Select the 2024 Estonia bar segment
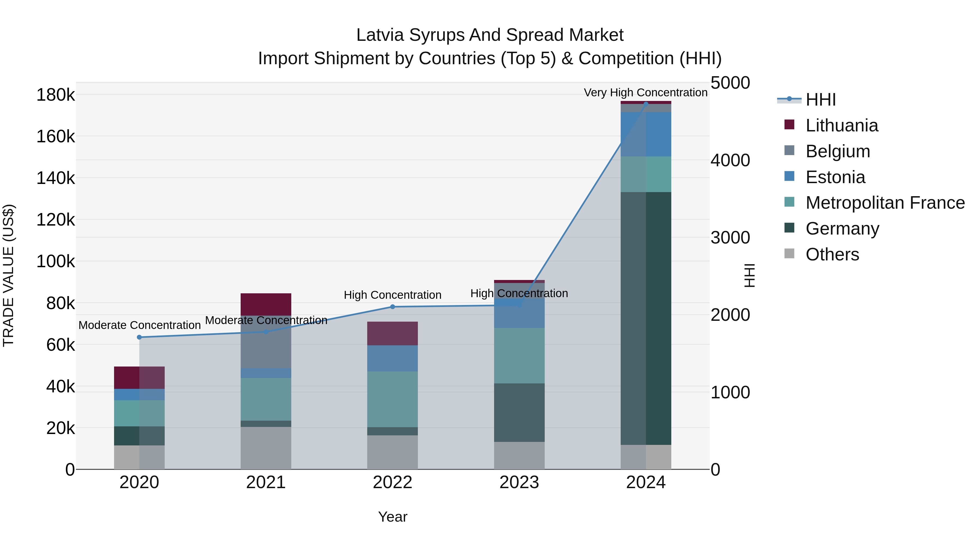Viewport: 980px width, 551px height. click(646, 135)
